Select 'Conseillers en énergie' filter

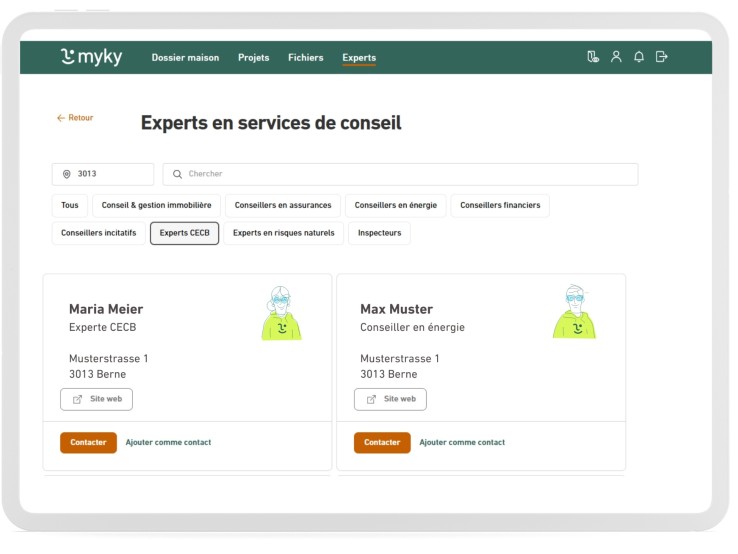(395, 206)
